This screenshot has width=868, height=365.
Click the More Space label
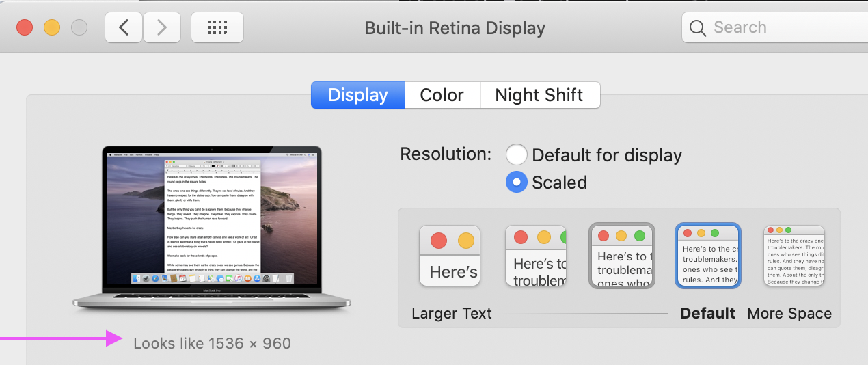click(789, 314)
